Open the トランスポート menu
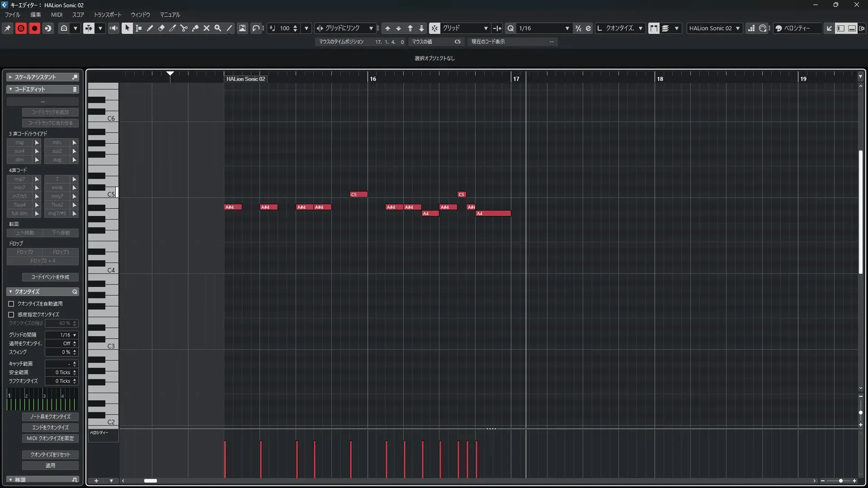868x488 pixels. (108, 14)
